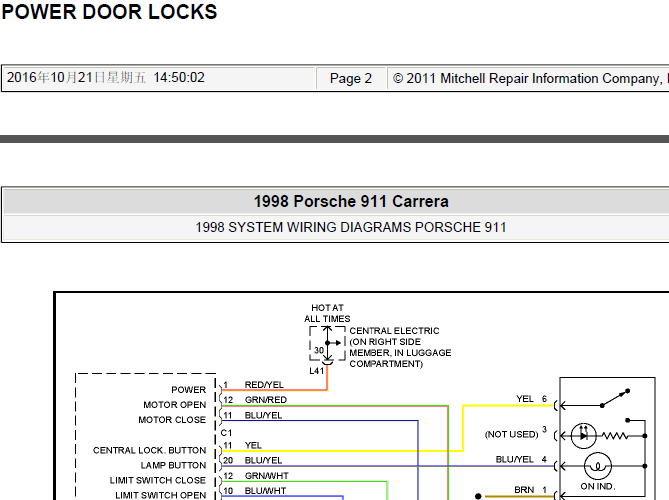
Task: Click the L41 connector label
Action: click(317, 371)
